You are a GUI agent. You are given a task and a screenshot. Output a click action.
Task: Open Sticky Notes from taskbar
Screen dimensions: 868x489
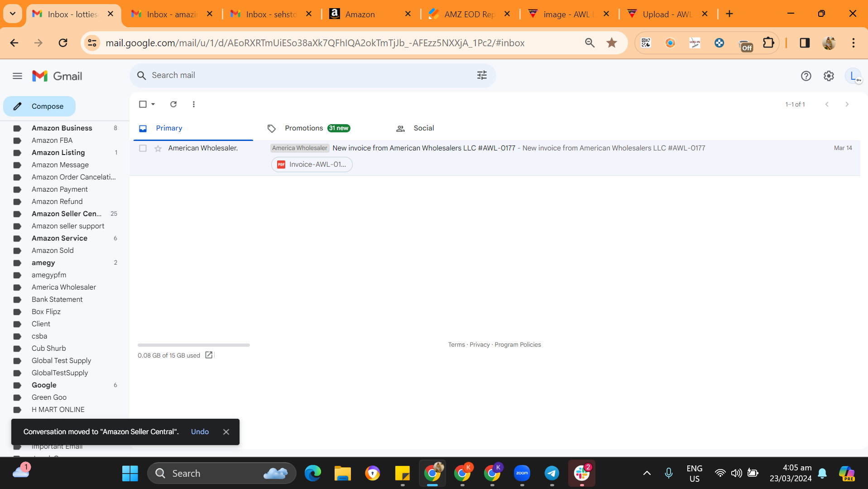[402, 474]
